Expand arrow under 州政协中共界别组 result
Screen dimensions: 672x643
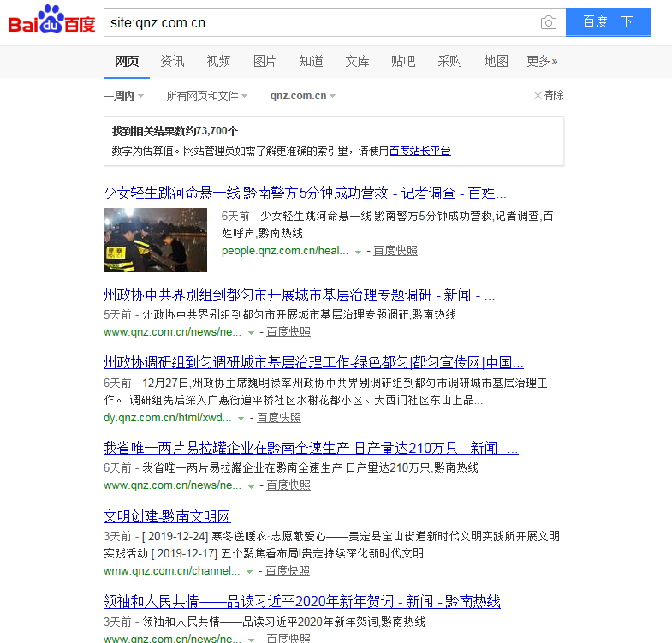pos(251,333)
